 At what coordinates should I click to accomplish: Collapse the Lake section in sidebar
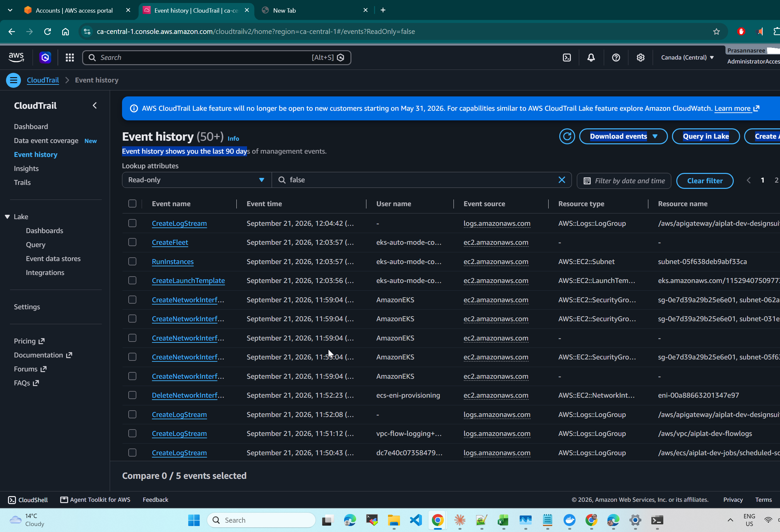7,217
